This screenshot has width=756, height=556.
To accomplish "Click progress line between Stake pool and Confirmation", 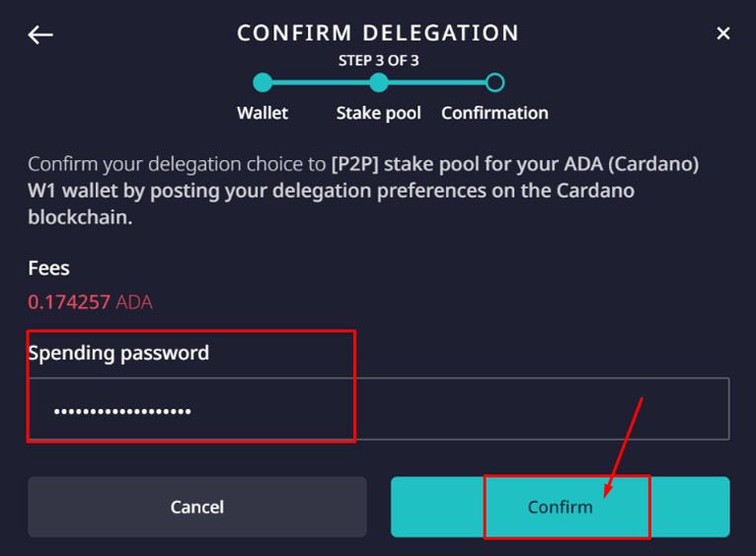I will pos(437,83).
